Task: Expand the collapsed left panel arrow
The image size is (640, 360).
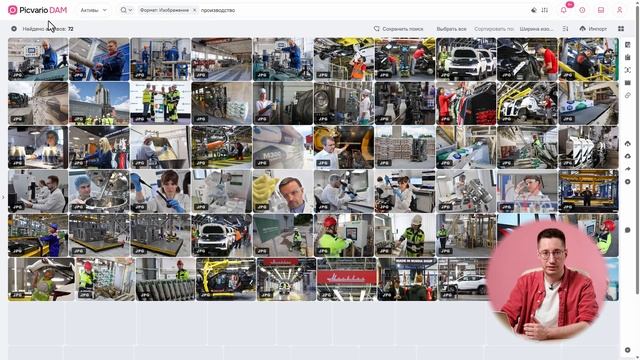Action: (3, 197)
